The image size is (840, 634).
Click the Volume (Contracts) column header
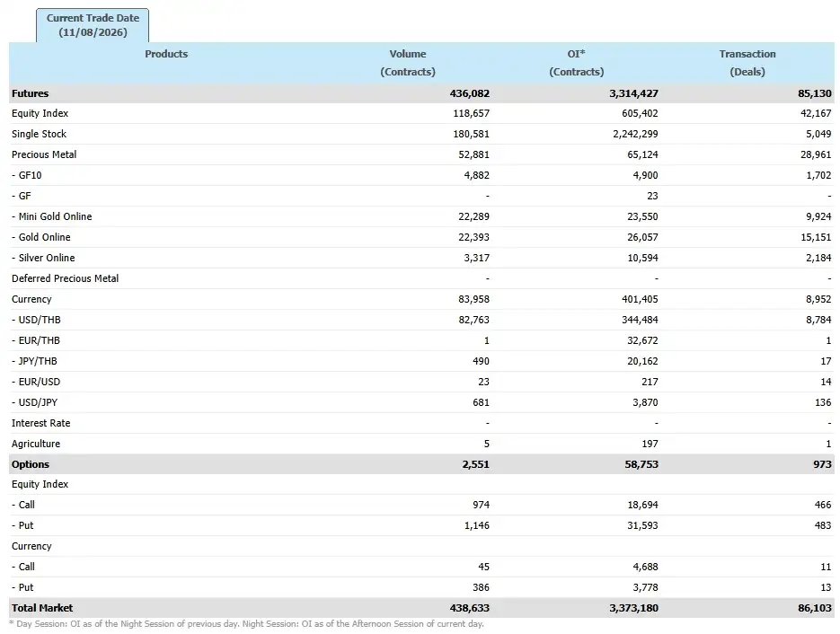coord(408,63)
